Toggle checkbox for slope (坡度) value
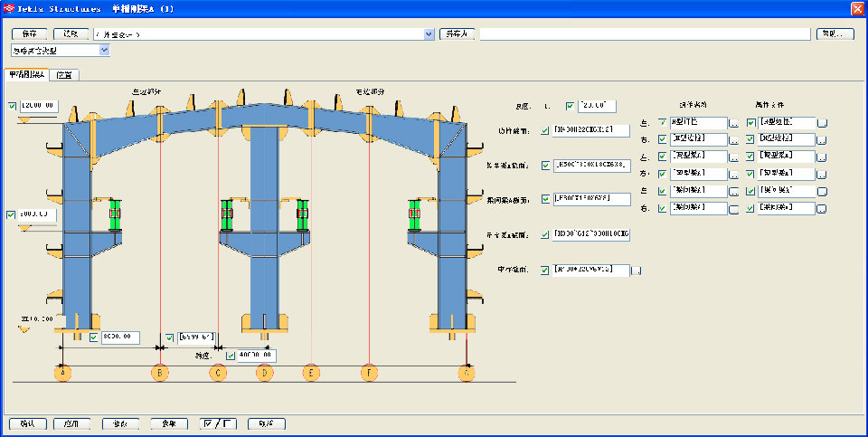This screenshot has width=868, height=437. coord(571,106)
